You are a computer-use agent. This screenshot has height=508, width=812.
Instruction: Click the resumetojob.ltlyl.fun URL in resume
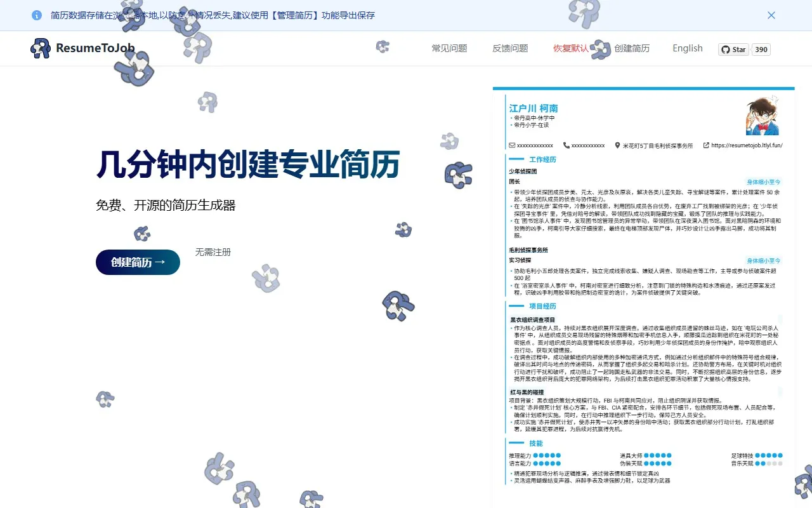click(x=747, y=145)
